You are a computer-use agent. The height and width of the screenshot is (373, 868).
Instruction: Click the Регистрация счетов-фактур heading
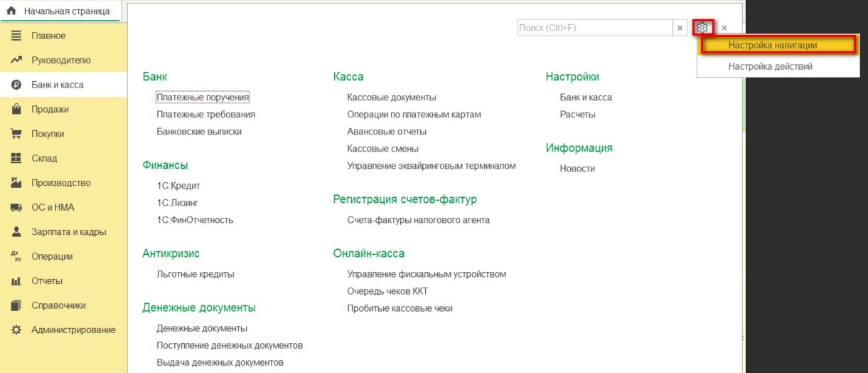(405, 199)
